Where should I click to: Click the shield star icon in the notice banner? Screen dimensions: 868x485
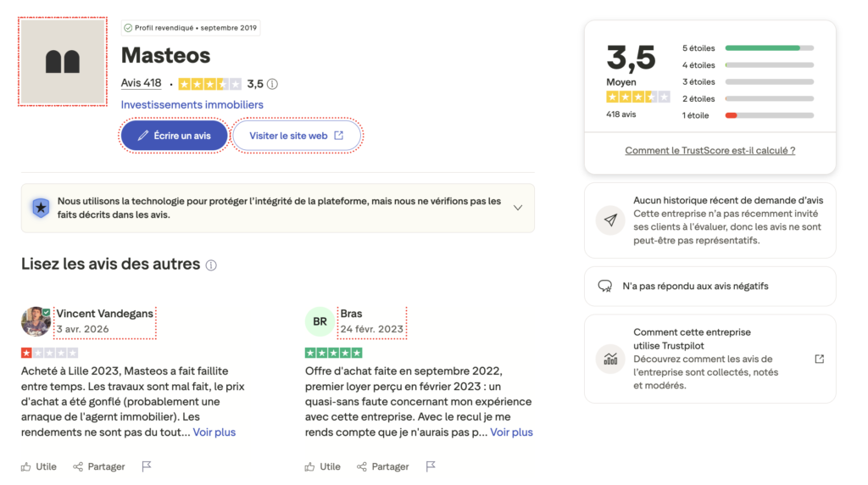tap(41, 209)
